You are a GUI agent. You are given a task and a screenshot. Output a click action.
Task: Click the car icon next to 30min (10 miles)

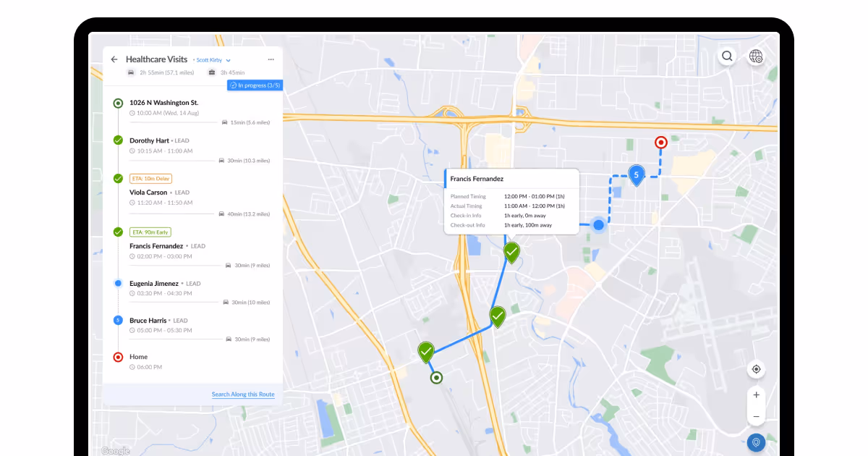(x=226, y=302)
